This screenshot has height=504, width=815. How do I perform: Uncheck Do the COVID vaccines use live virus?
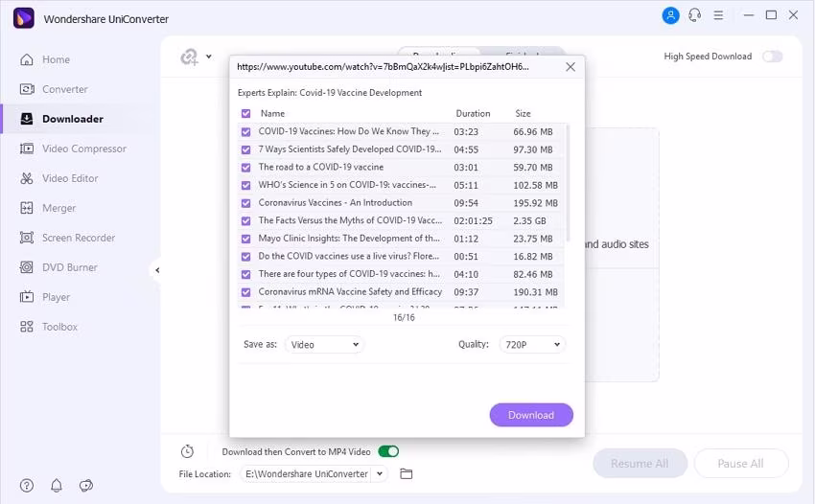tap(245, 256)
